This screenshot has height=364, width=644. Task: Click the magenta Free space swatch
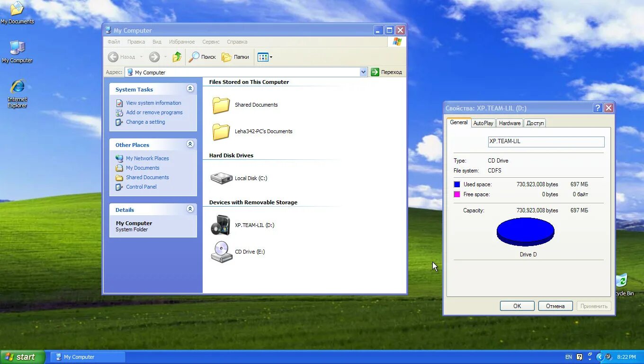pyautogui.click(x=457, y=194)
